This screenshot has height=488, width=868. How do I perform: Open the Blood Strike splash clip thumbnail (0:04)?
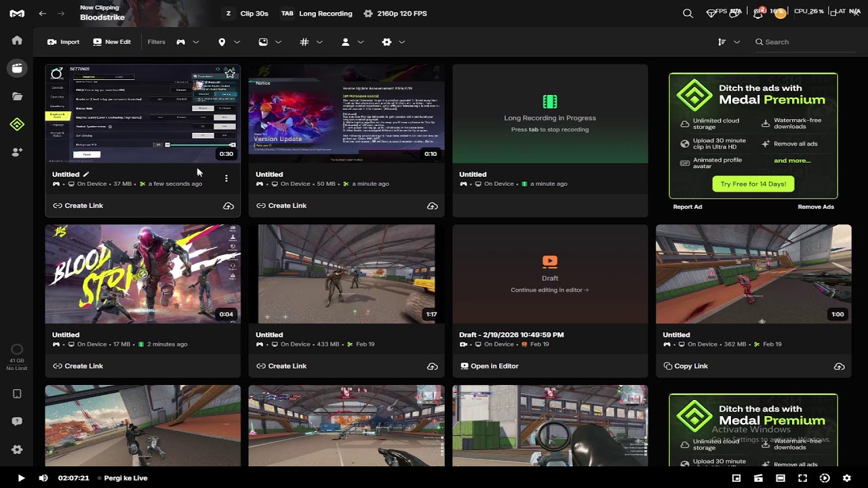[142, 274]
